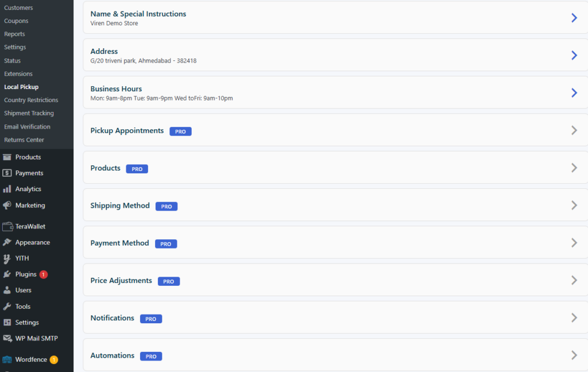Click the Returns Center link
The image size is (588, 372).
click(x=24, y=139)
